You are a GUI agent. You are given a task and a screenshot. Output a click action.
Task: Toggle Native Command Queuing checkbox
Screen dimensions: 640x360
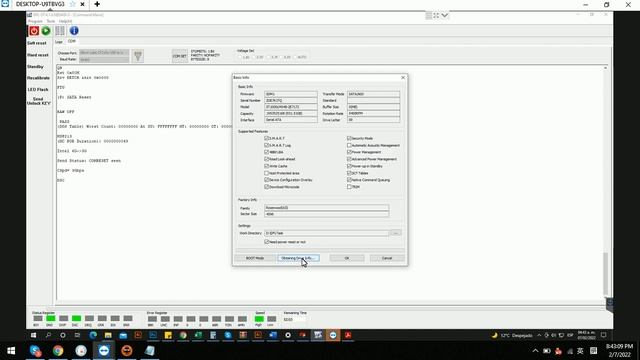point(349,180)
